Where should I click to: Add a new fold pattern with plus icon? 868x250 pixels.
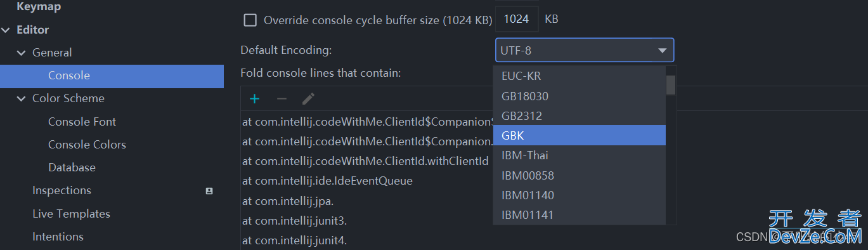(255, 99)
